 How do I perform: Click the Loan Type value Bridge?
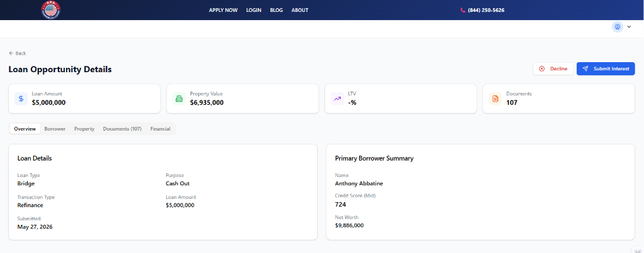tap(26, 183)
